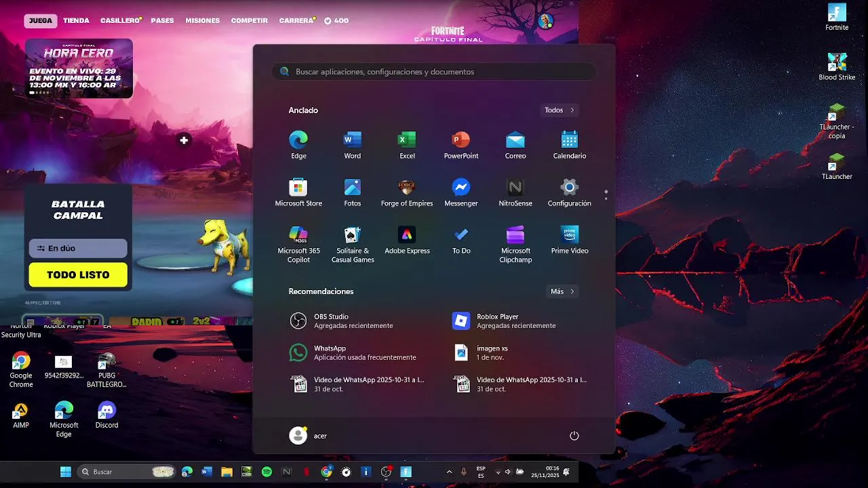Open NitroSense in the Start menu
This screenshot has width=868, height=488.
coord(515,192)
